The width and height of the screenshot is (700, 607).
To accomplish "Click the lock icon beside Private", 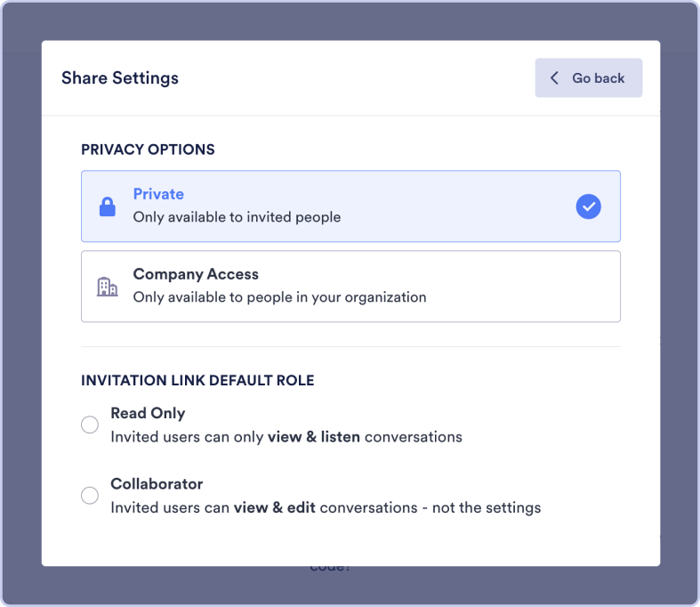I will coord(107,207).
